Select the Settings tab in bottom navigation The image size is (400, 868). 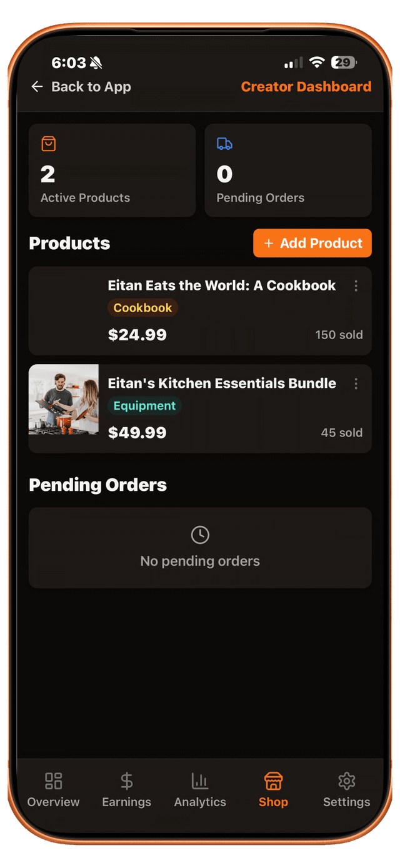pyautogui.click(x=346, y=789)
